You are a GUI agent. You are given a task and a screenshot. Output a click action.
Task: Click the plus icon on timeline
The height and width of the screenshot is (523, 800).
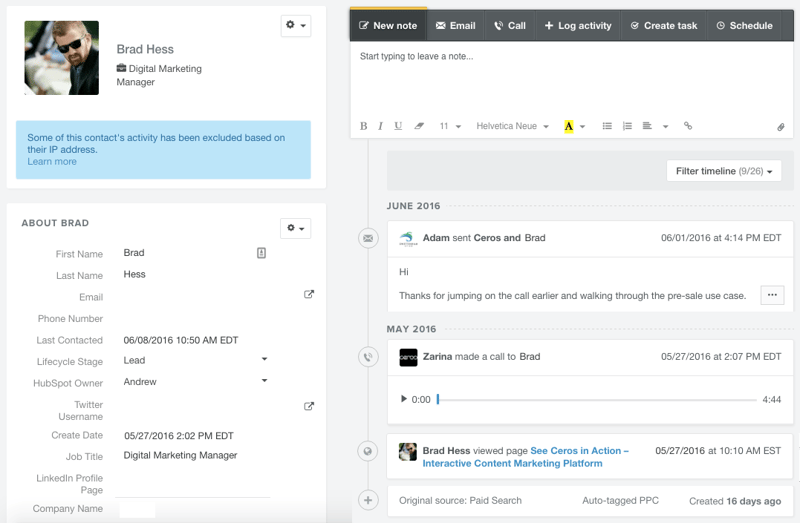click(x=368, y=500)
